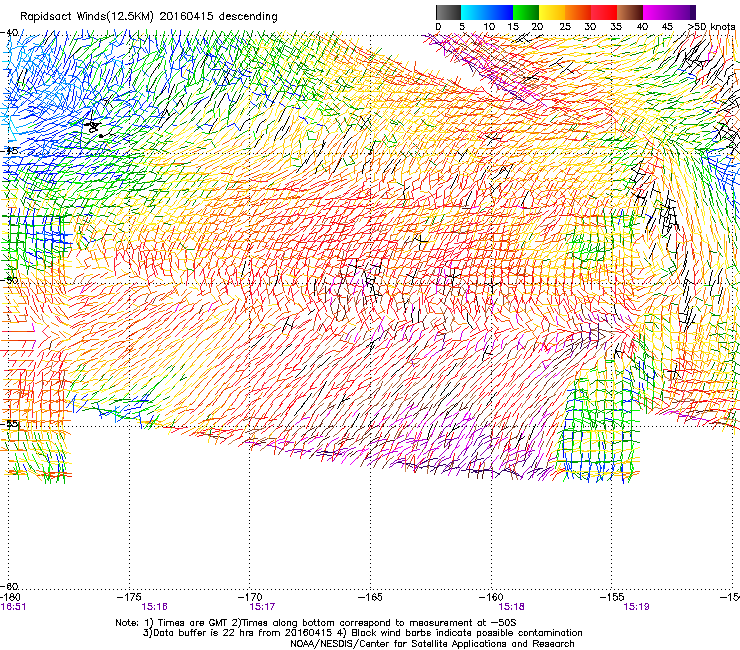
Task: Click the purple '15:16' time label
Action: (x=154, y=607)
